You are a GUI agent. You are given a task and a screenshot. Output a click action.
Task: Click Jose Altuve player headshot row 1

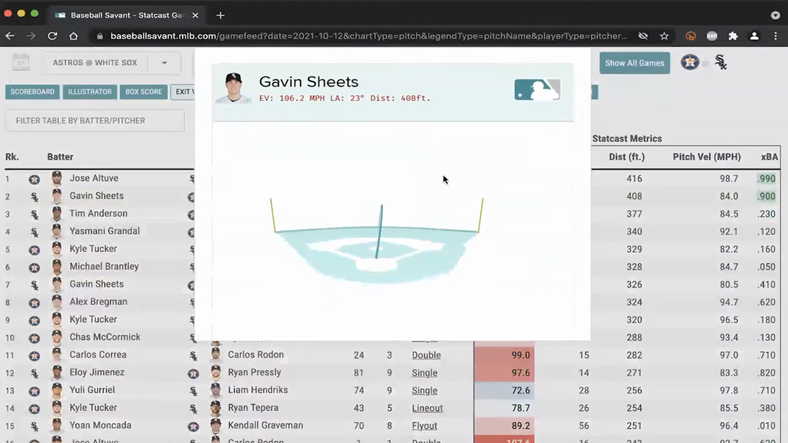pos(57,178)
